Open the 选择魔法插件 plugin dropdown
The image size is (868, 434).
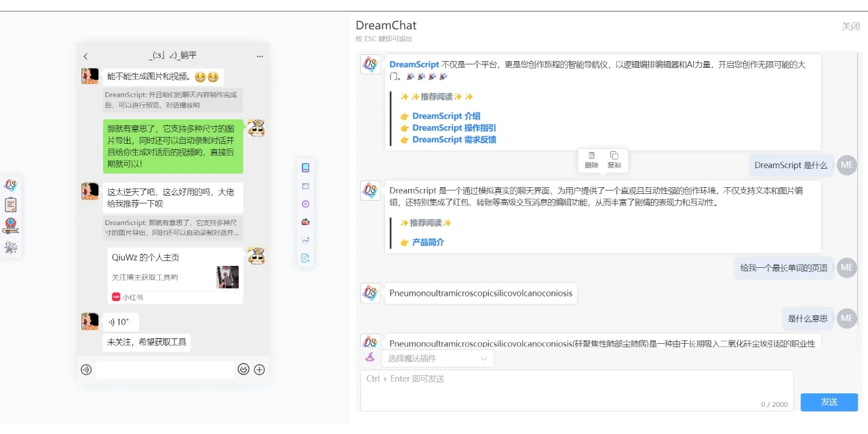(x=438, y=357)
